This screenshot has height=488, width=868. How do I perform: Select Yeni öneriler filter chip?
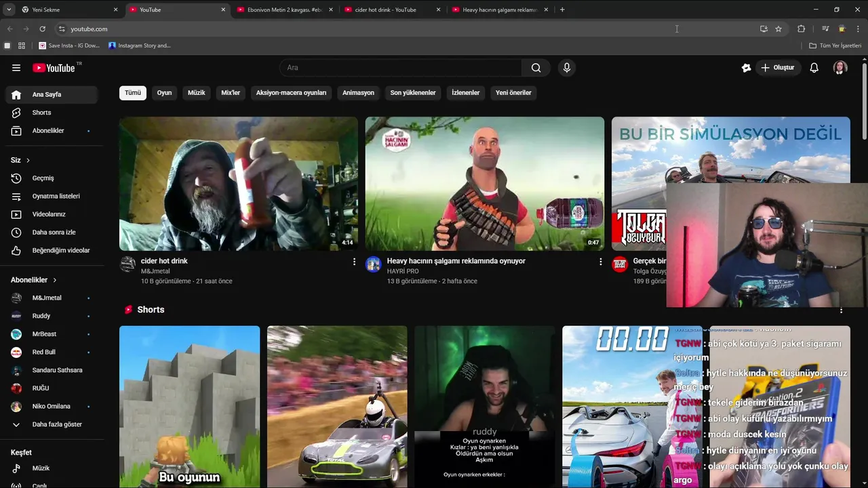(x=513, y=93)
